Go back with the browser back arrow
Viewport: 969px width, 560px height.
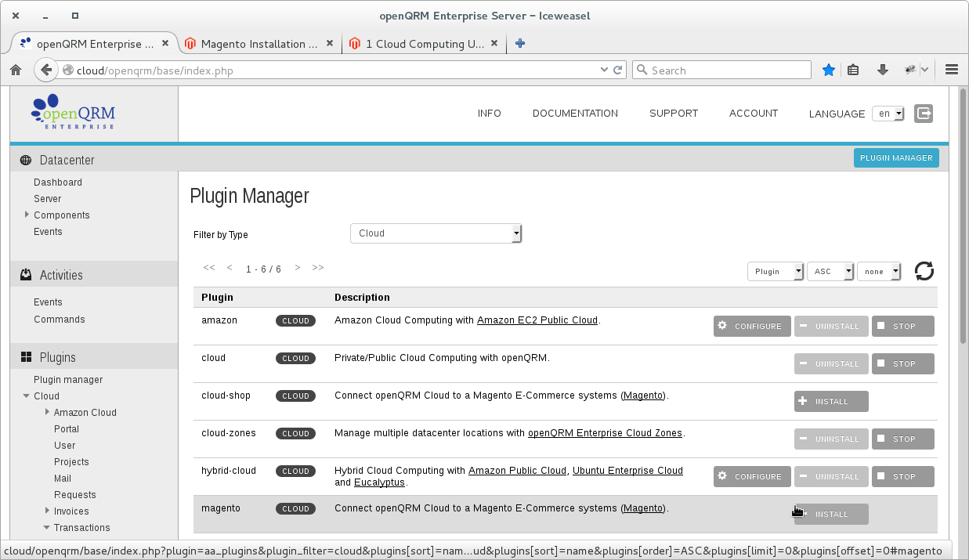pos(46,70)
